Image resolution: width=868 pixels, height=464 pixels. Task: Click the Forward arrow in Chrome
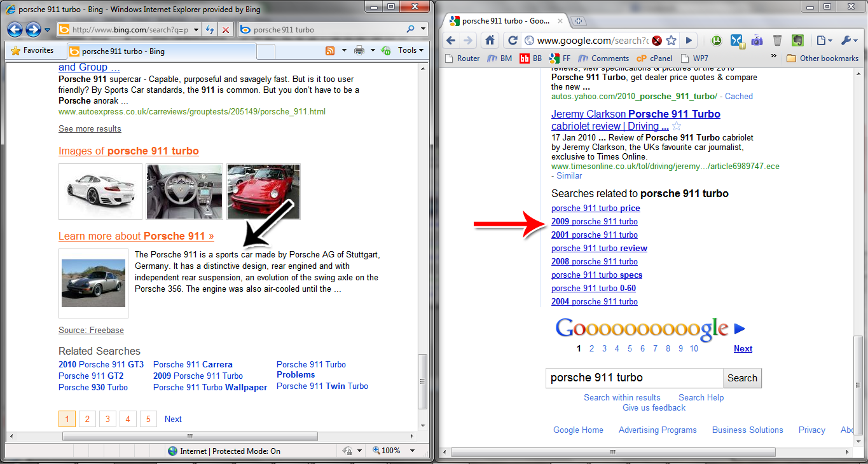[469, 41]
